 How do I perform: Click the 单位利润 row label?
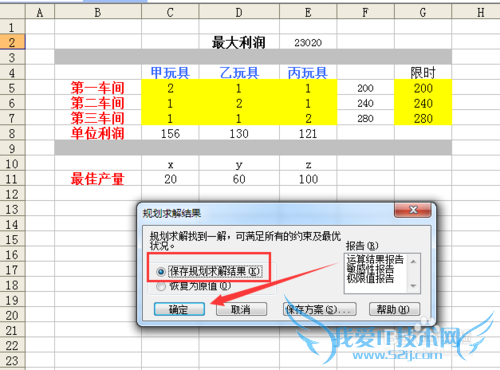pos(98,134)
